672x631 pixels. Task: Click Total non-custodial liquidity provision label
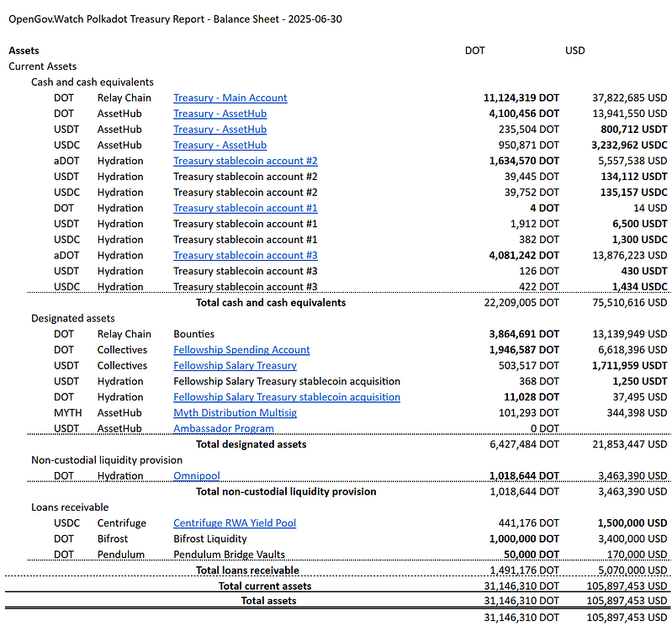[x=286, y=491]
